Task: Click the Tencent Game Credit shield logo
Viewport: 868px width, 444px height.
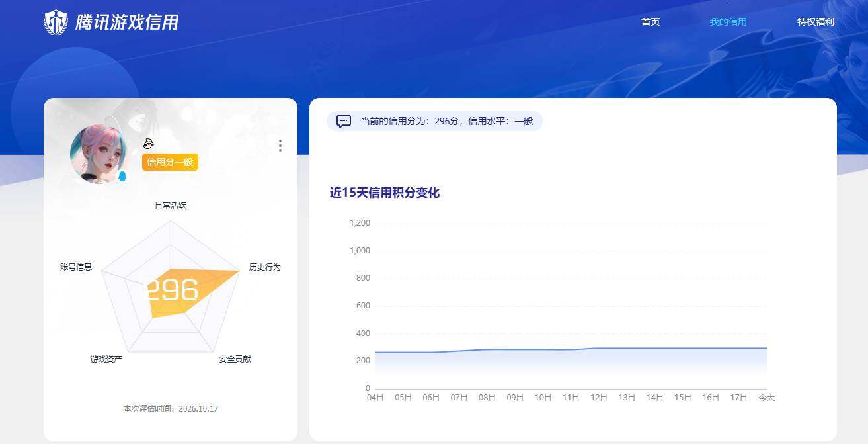Action: coord(56,22)
